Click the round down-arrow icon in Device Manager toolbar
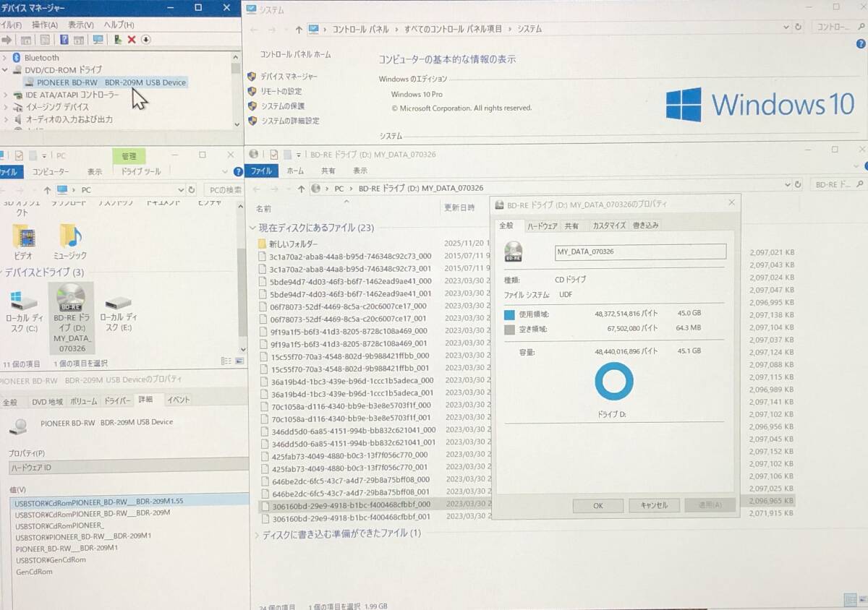This screenshot has height=610, width=868. (145, 40)
